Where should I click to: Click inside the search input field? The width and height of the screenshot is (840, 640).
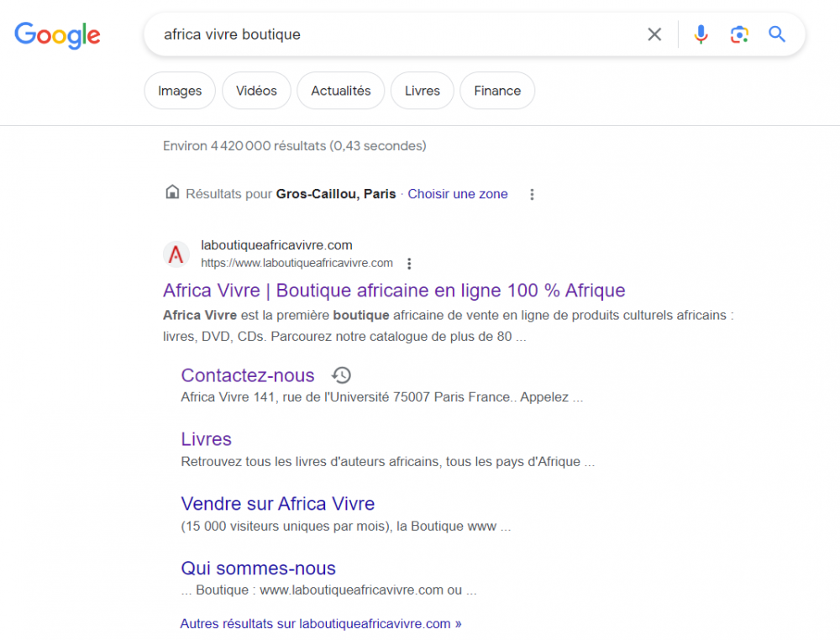click(x=378, y=34)
